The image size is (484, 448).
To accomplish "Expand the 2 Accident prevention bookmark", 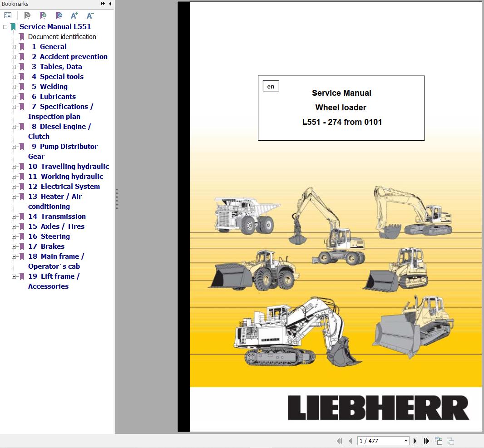I will [x=14, y=57].
